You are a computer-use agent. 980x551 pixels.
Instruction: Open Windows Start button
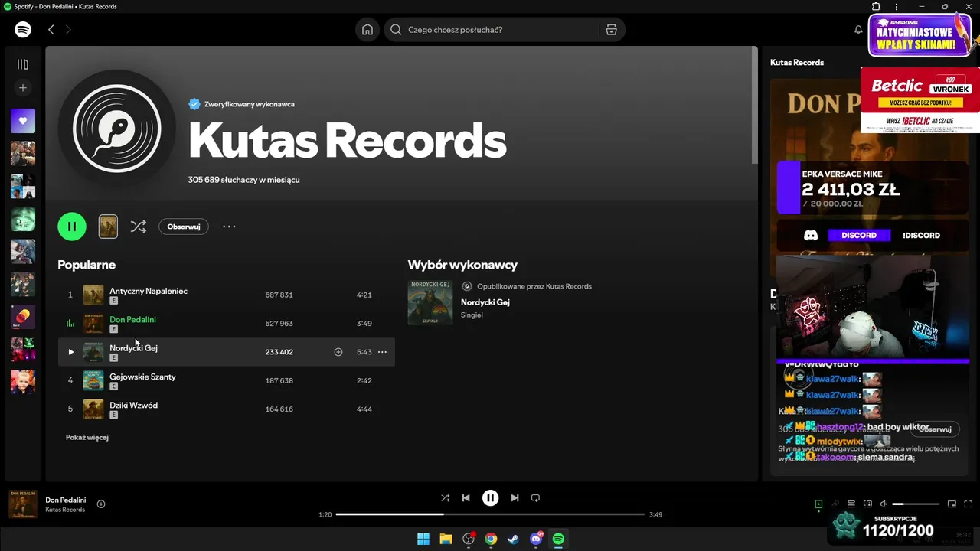(423, 539)
